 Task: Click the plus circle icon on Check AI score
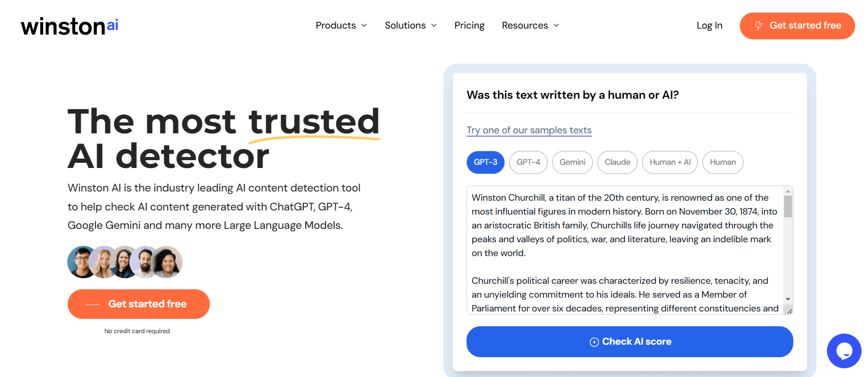pyautogui.click(x=594, y=342)
